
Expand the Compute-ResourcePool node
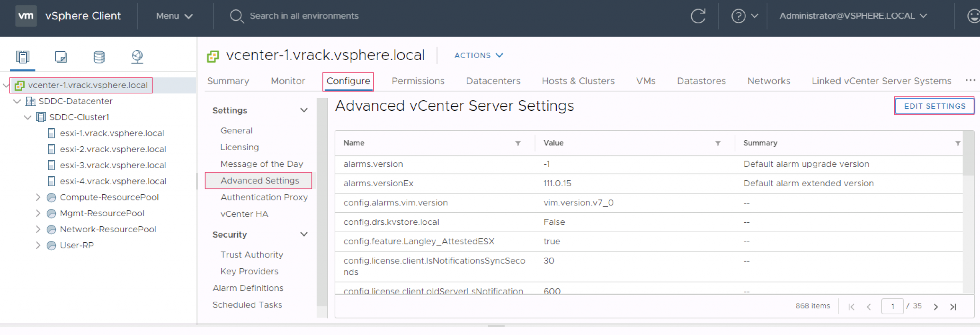pyautogui.click(x=38, y=197)
